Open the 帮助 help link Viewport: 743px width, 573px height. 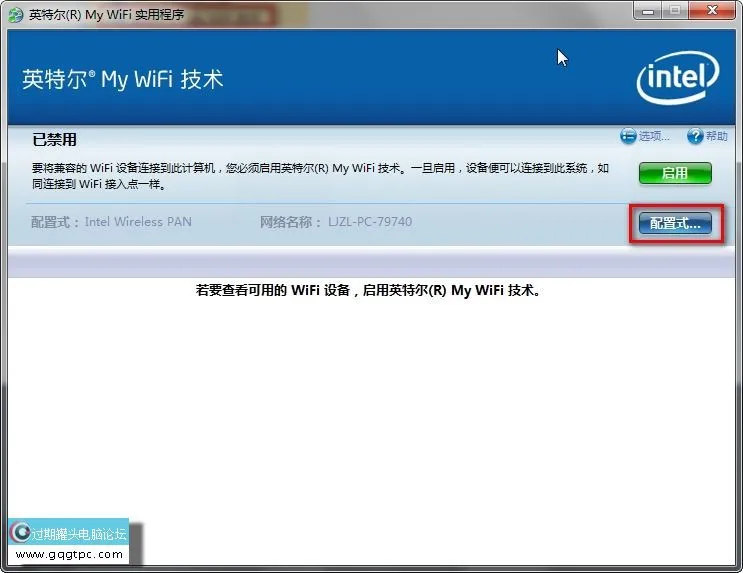tap(716, 136)
